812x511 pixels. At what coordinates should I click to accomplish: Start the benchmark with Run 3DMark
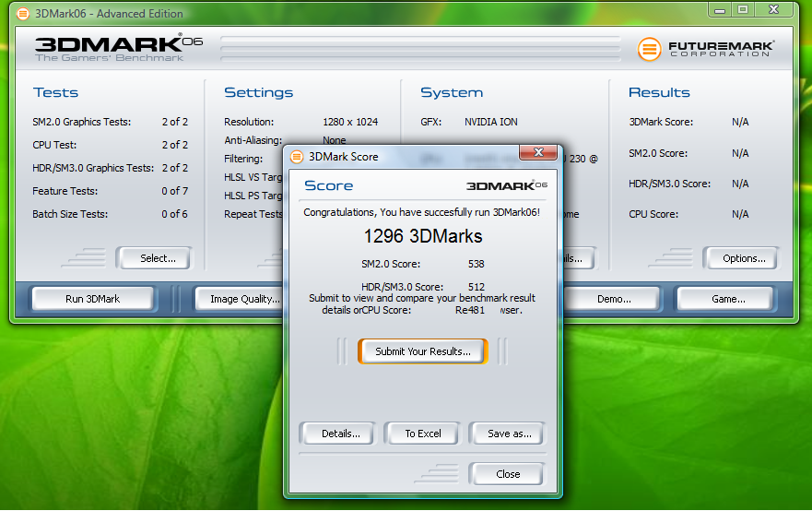(x=93, y=299)
